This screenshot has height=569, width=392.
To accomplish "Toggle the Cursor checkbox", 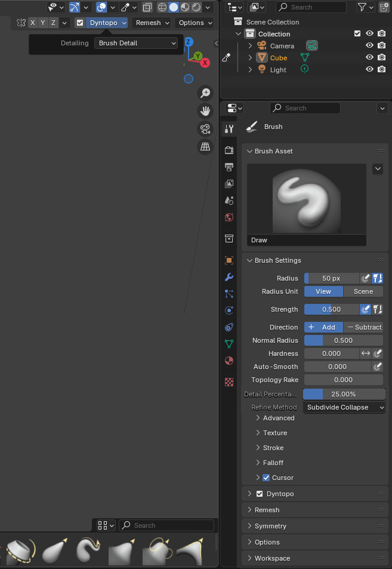I will [266, 478].
